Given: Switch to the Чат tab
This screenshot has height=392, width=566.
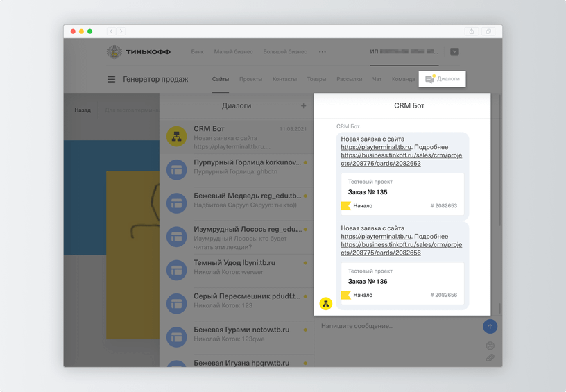Looking at the screenshot, I should click(377, 79).
